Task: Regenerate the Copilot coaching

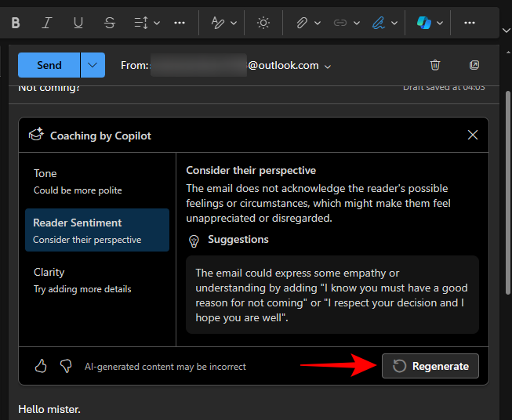Action: [430, 366]
